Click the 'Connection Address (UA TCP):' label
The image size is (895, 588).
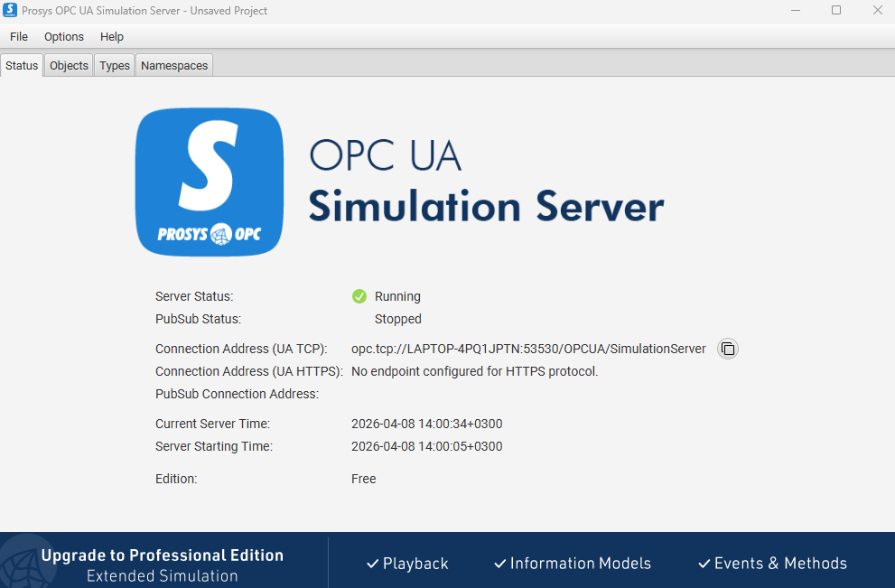click(241, 349)
